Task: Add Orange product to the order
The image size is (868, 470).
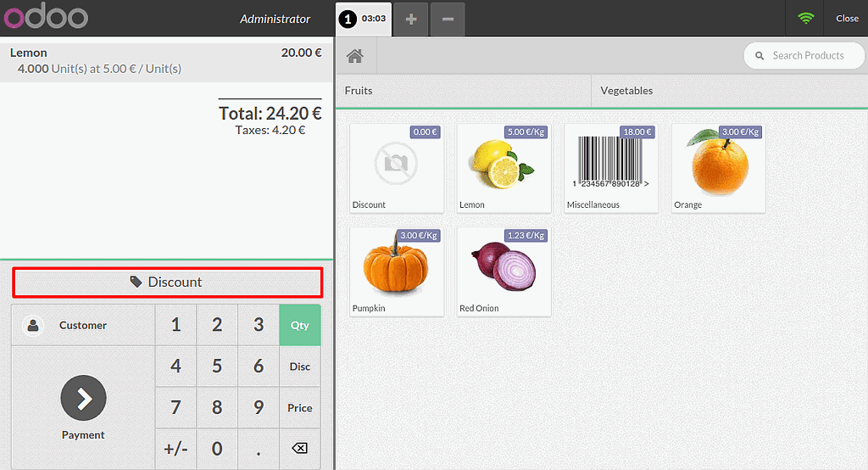Action: (x=719, y=167)
